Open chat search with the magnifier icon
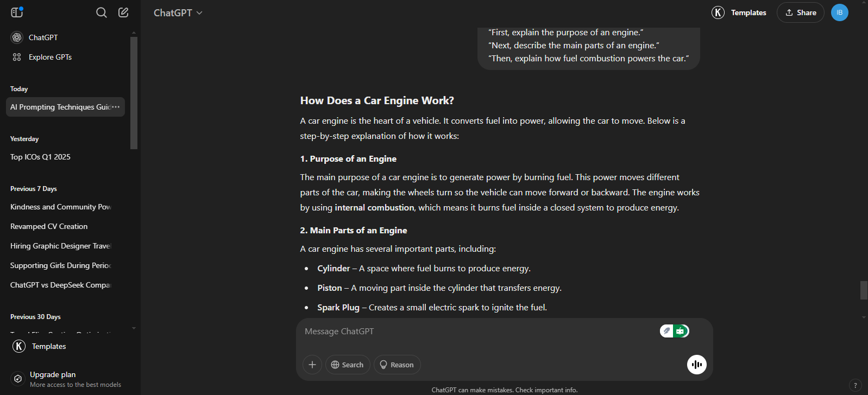The height and width of the screenshot is (395, 868). pos(102,12)
